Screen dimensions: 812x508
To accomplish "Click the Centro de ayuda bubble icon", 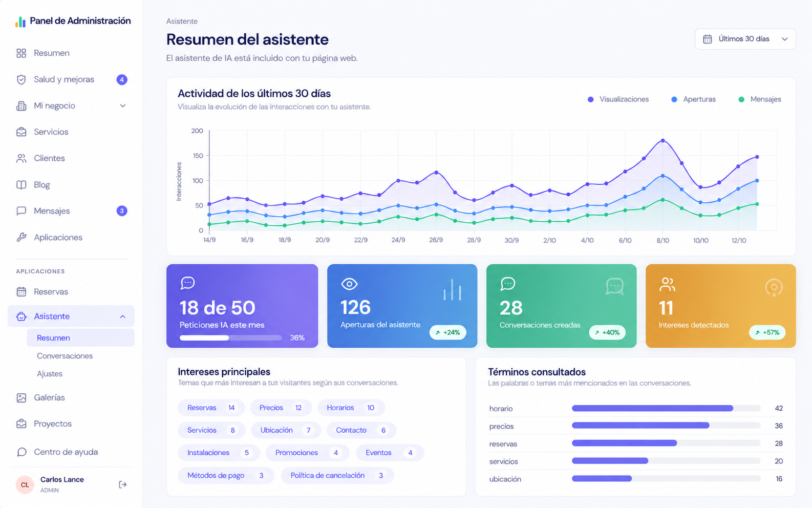I will tap(21, 452).
